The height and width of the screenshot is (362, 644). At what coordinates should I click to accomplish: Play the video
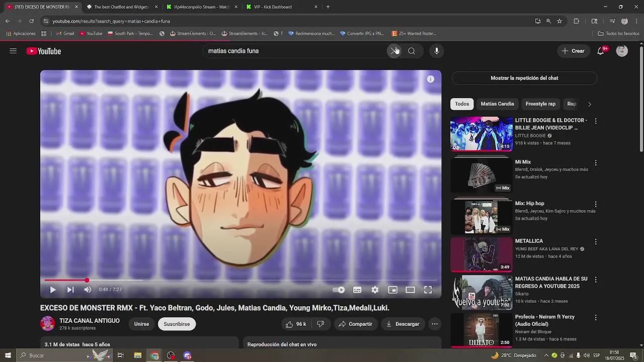click(53, 290)
